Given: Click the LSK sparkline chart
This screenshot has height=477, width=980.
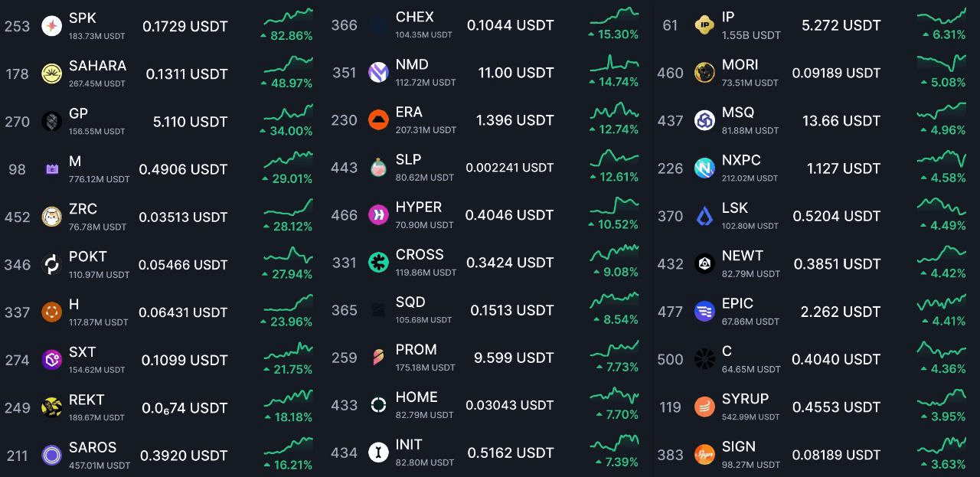Looking at the screenshot, I should pos(942,207).
